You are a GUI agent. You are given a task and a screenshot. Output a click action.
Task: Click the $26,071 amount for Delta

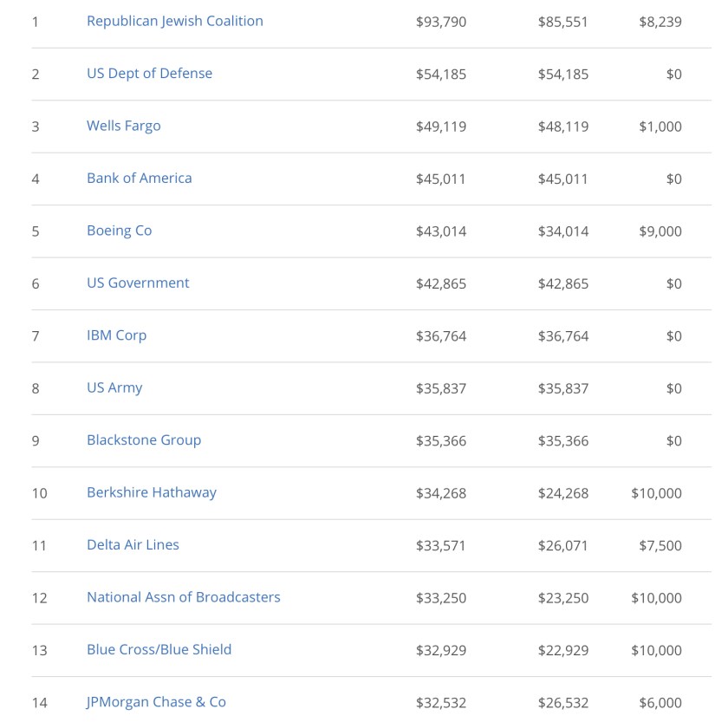(x=562, y=545)
